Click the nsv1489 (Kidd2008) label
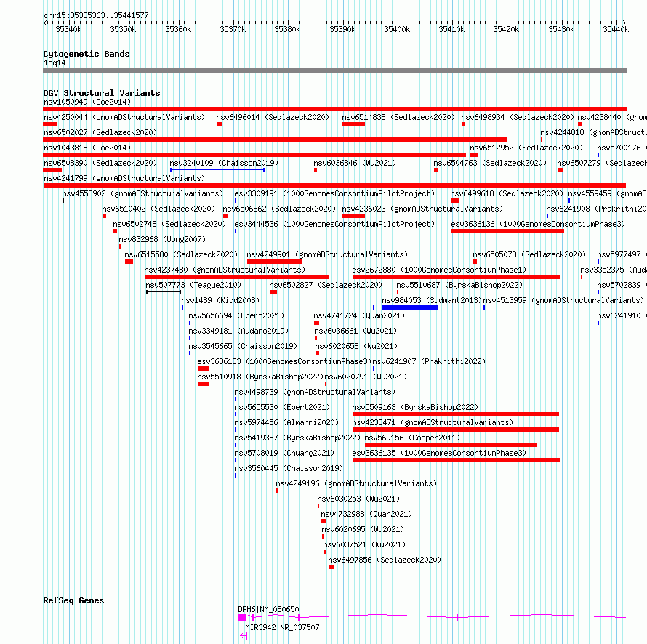This screenshot has width=647, height=644. (220, 300)
